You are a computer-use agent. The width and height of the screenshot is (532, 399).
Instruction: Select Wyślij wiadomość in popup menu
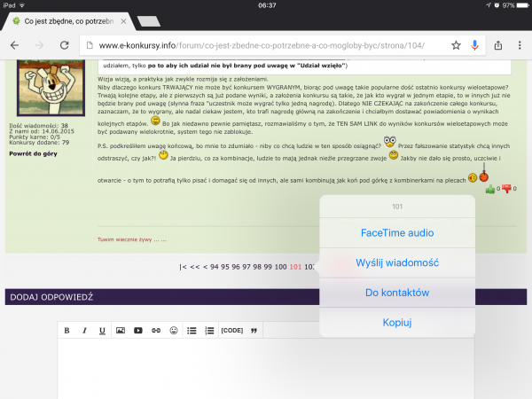click(396, 262)
